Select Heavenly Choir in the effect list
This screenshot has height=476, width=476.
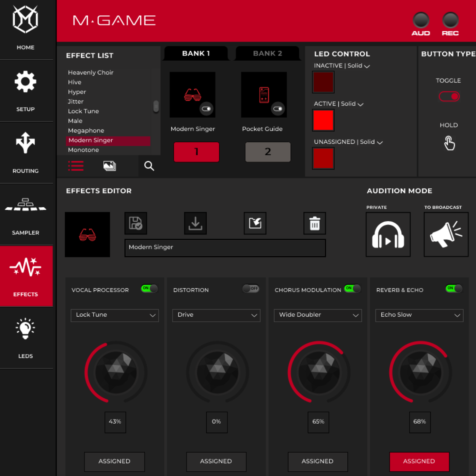[x=91, y=73]
